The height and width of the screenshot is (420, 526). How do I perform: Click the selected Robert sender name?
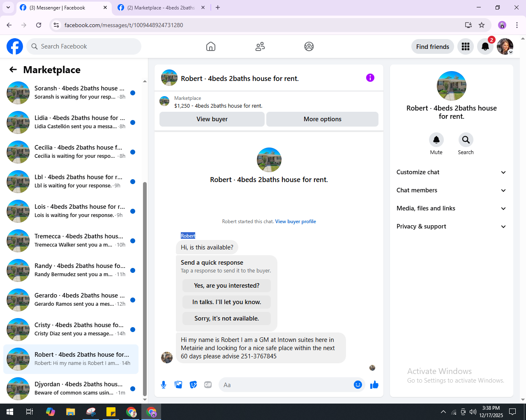(x=188, y=235)
